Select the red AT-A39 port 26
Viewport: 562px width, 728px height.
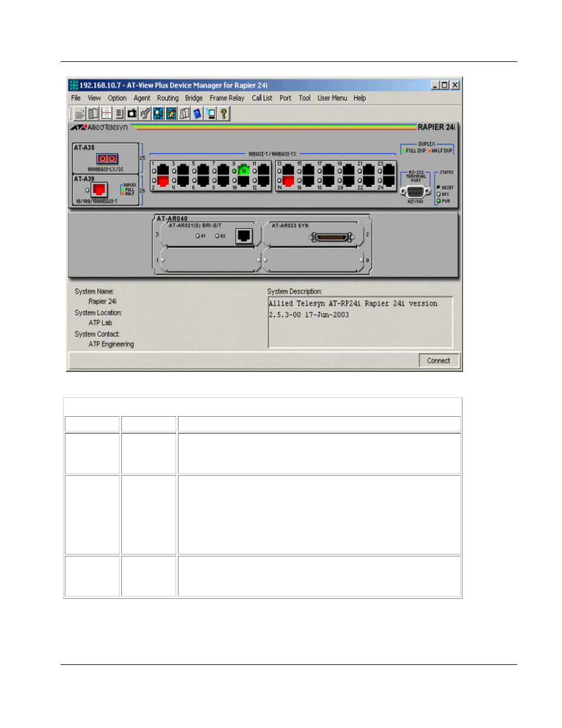(x=99, y=189)
